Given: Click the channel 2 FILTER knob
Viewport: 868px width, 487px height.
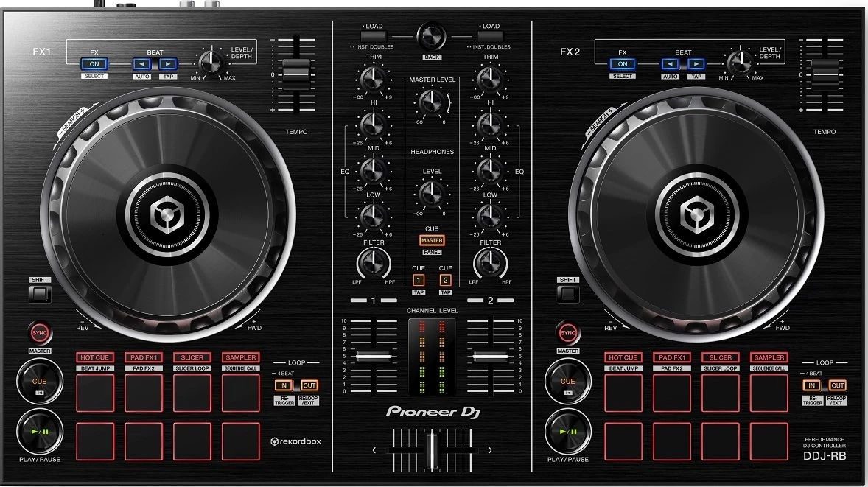Looking at the screenshot, I should [x=491, y=263].
